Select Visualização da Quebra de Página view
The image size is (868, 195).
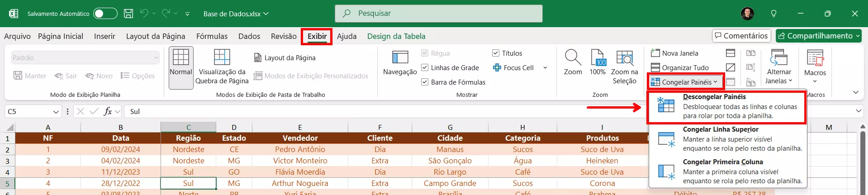222,58
